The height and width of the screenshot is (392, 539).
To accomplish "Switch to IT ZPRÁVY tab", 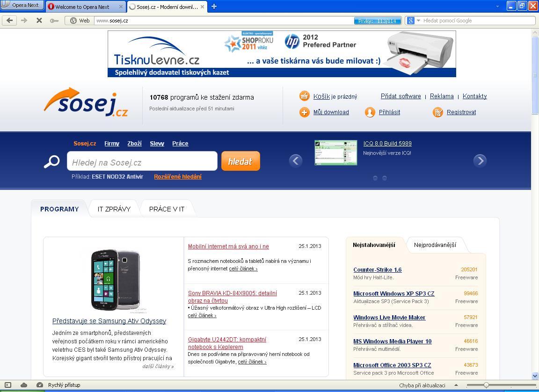I will 114,209.
